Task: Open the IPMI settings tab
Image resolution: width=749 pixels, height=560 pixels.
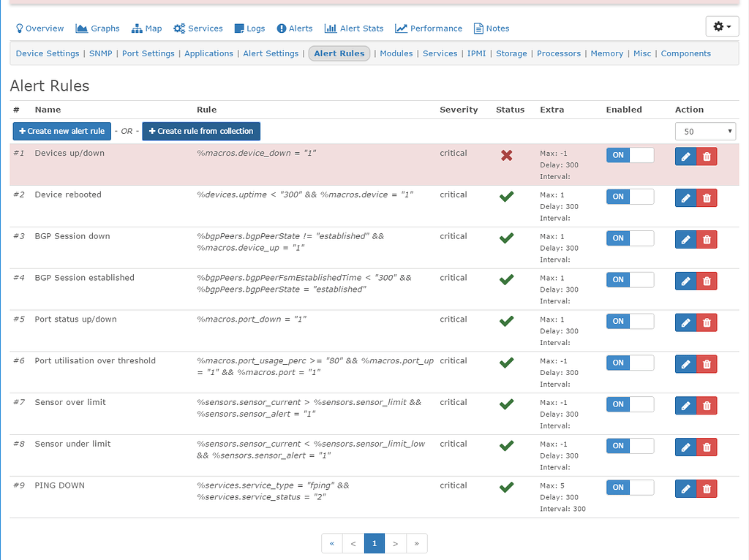Action: [x=477, y=53]
